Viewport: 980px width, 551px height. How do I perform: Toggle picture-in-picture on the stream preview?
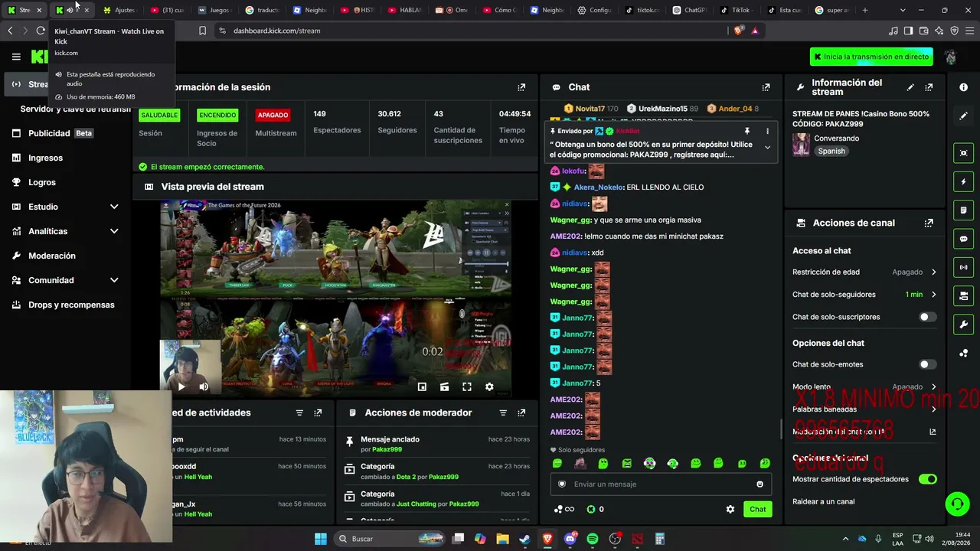click(422, 386)
